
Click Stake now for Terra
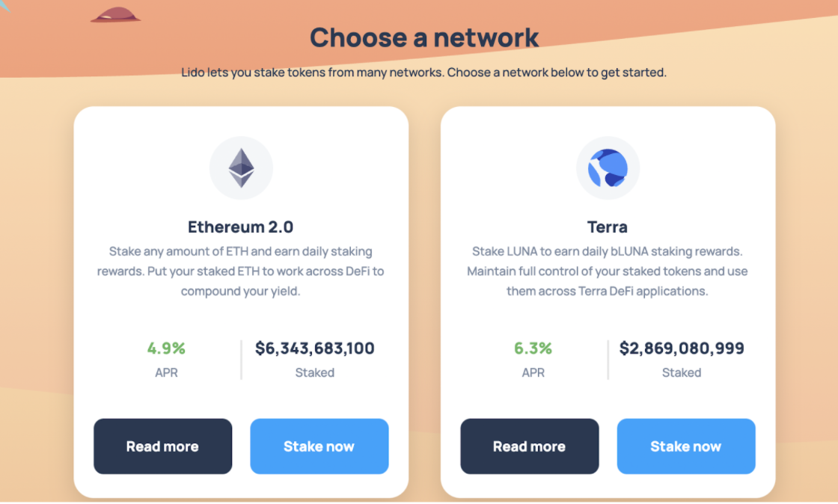point(686,446)
